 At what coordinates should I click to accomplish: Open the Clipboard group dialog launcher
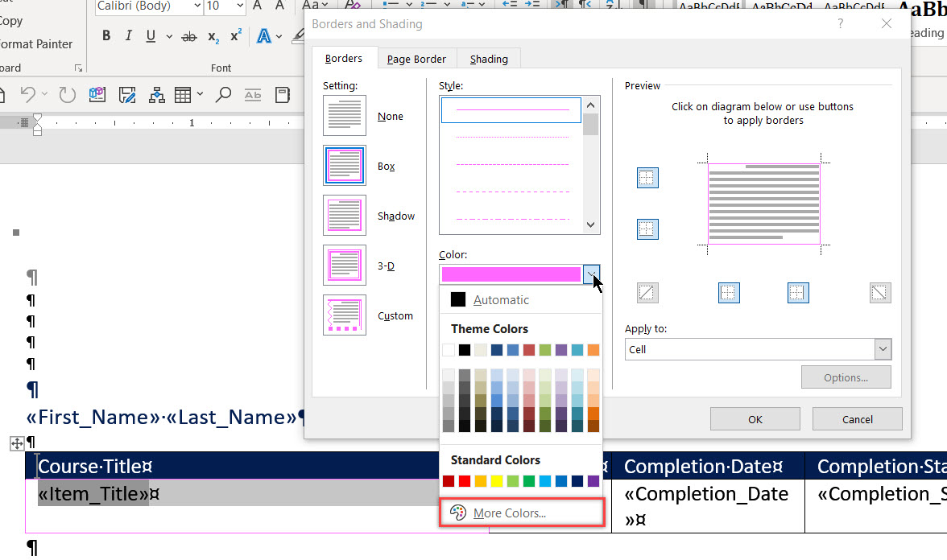click(79, 68)
